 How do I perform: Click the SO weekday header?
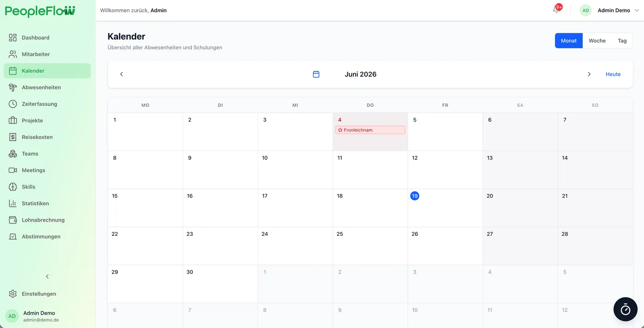coord(595,105)
